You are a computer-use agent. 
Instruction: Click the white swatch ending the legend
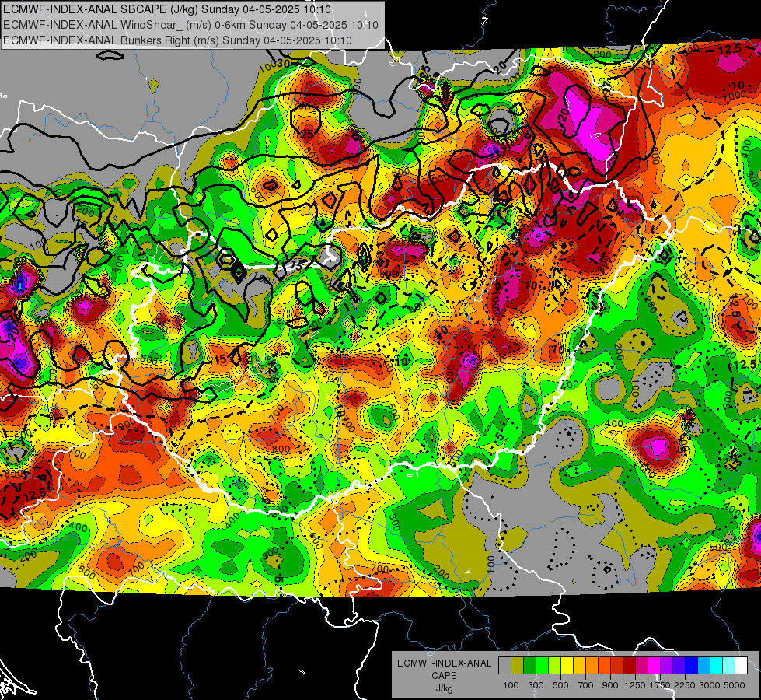tap(741, 666)
